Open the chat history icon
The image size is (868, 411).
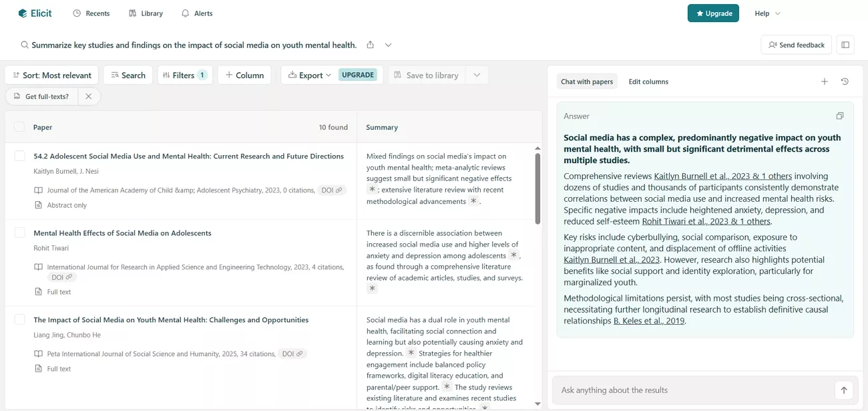(x=845, y=81)
